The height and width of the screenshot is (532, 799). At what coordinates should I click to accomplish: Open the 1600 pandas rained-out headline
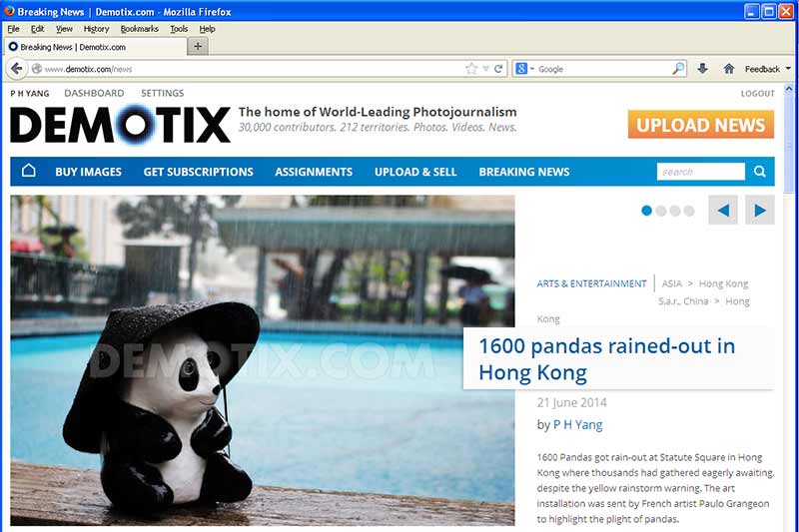606,359
